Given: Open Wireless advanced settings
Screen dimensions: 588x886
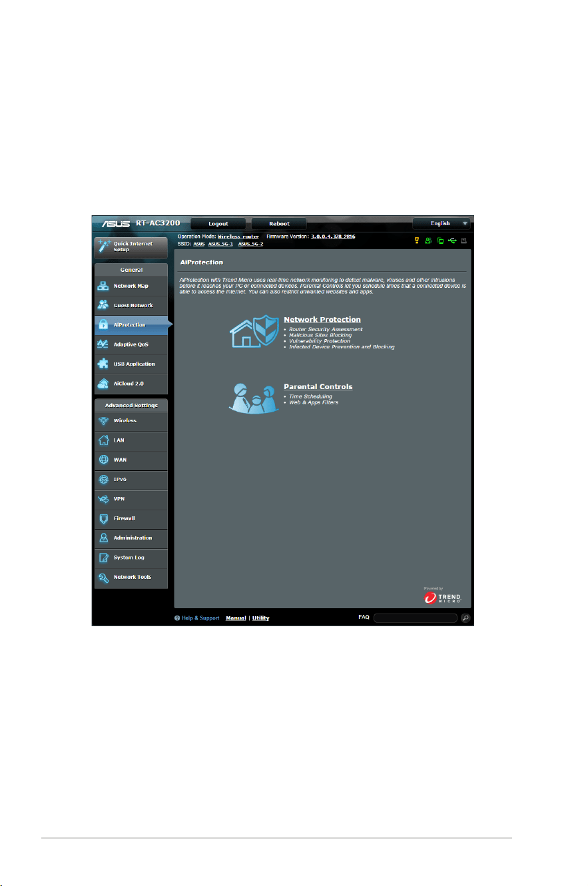Looking at the screenshot, I should [x=131, y=421].
